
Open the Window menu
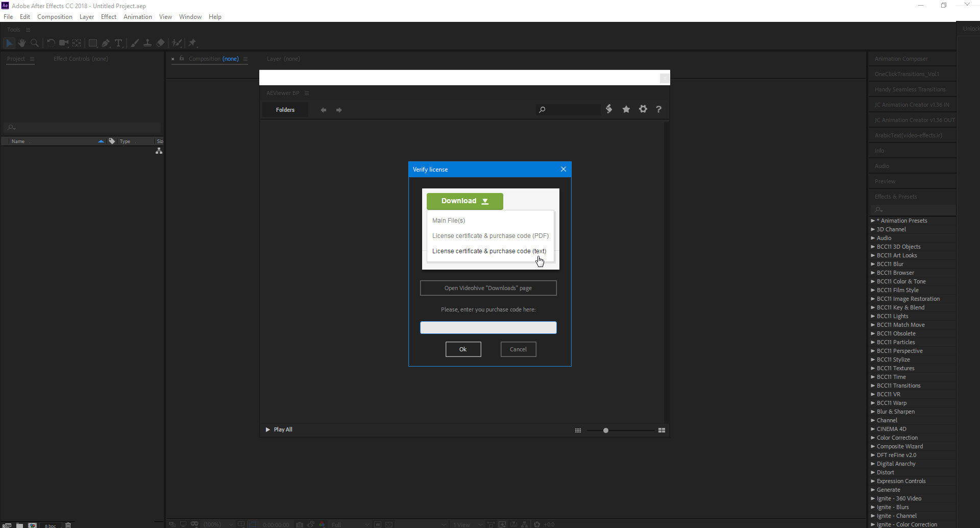click(190, 17)
